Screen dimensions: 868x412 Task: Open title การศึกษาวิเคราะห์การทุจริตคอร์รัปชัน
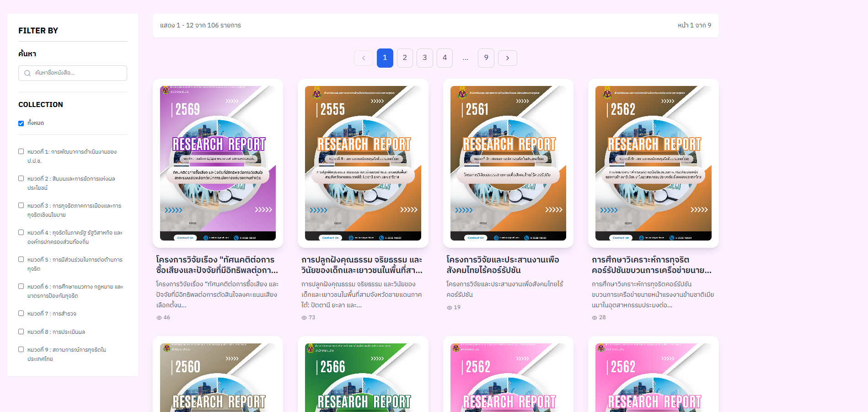[652, 265]
